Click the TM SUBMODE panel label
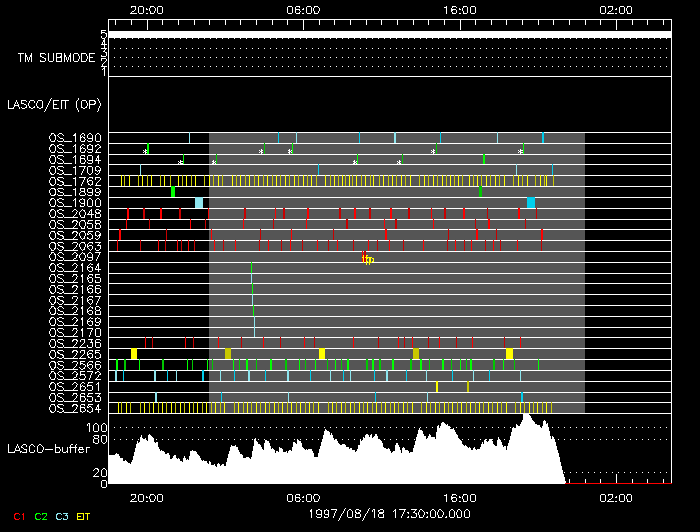This screenshot has height=532, width=700. pos(56,58)
